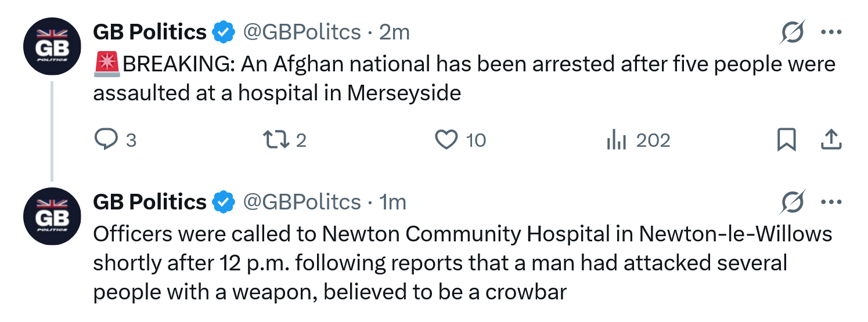
Task: Open more options for the second tweet
Action: (831, 202)
